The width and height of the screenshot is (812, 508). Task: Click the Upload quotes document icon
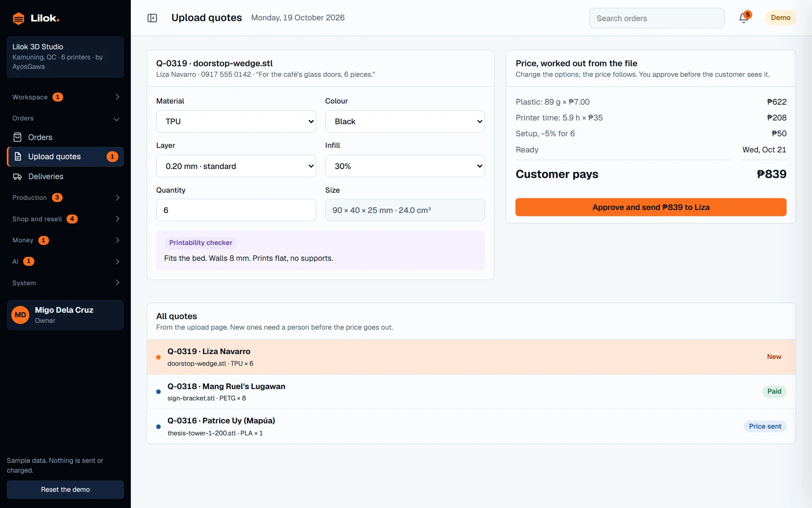[x=18, y=157]
